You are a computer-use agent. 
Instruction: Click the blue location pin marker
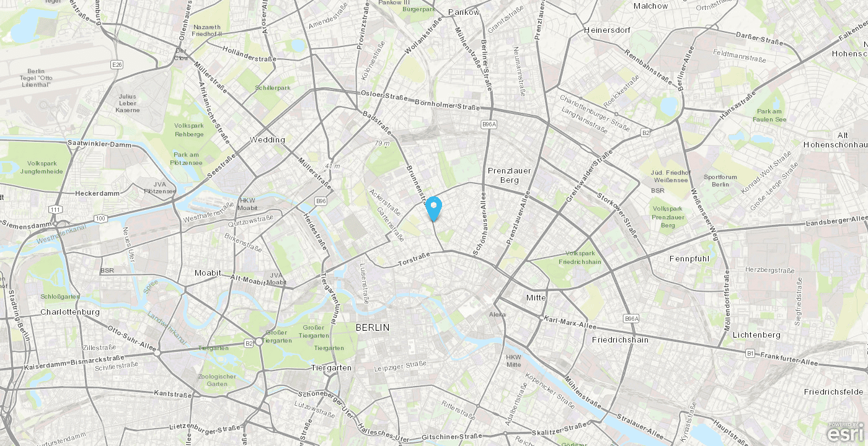click(x=434, y=208)
